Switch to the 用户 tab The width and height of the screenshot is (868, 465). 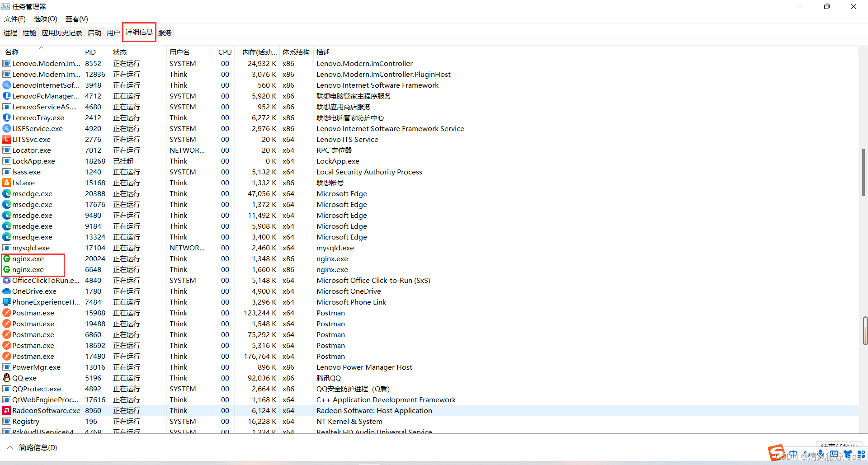(113, 33)
